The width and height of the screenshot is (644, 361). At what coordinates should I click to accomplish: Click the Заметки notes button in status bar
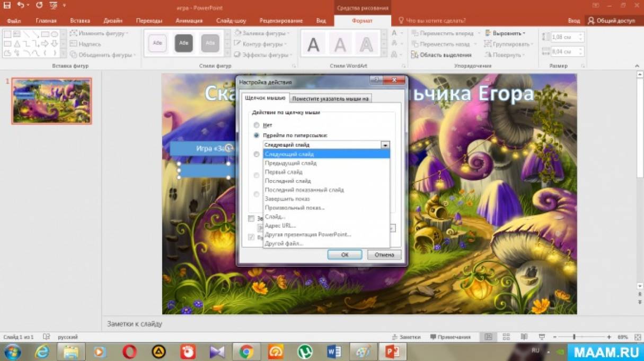407,337
